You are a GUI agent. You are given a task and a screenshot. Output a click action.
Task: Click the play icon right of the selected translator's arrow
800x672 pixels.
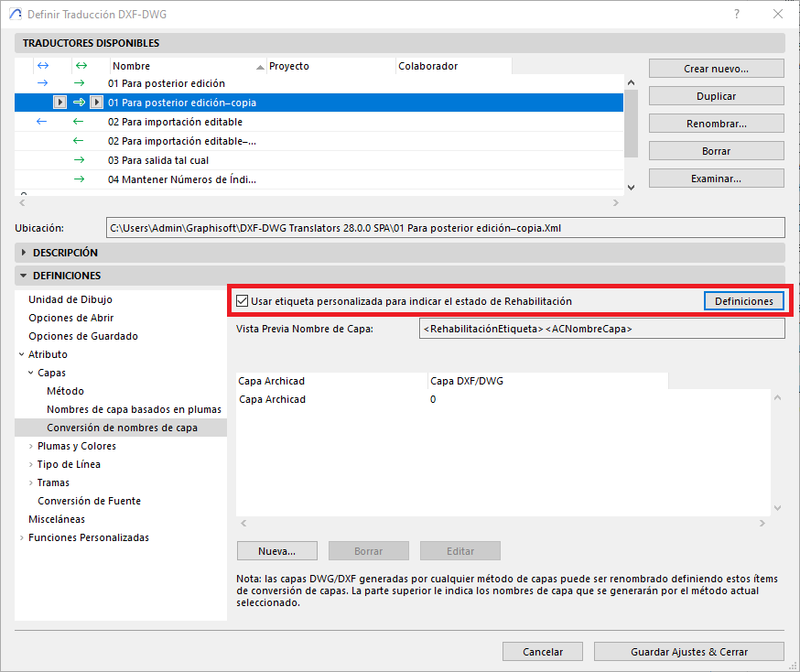click(x=96, y=103)
